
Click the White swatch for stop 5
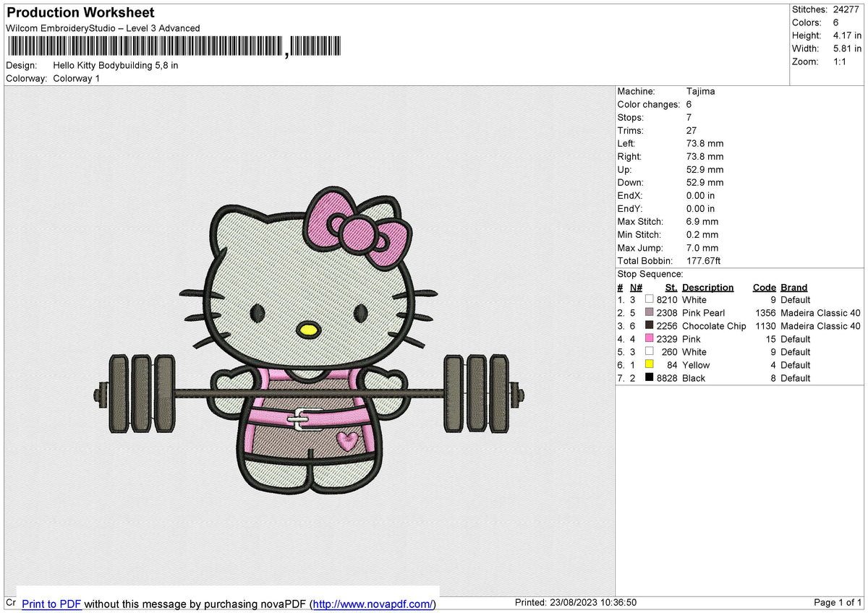pyautogui.click(x=650, y=352)
